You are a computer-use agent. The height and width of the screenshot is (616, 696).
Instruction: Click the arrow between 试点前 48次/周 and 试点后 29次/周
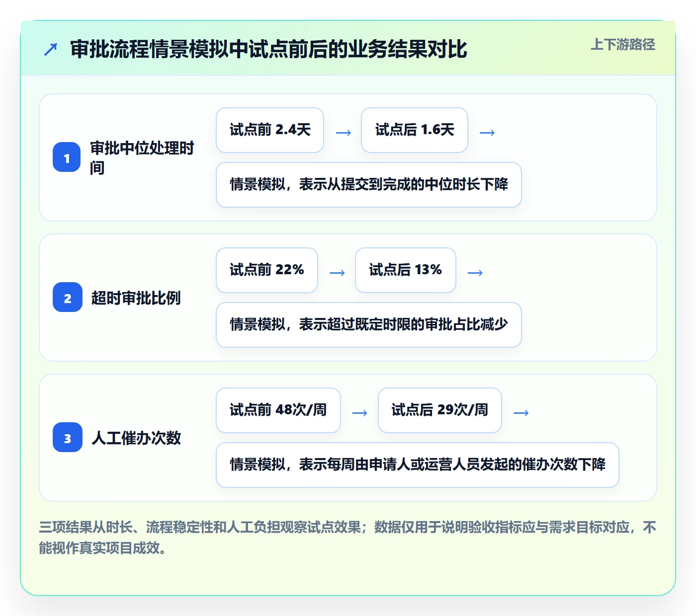click(x=359, y=412)
